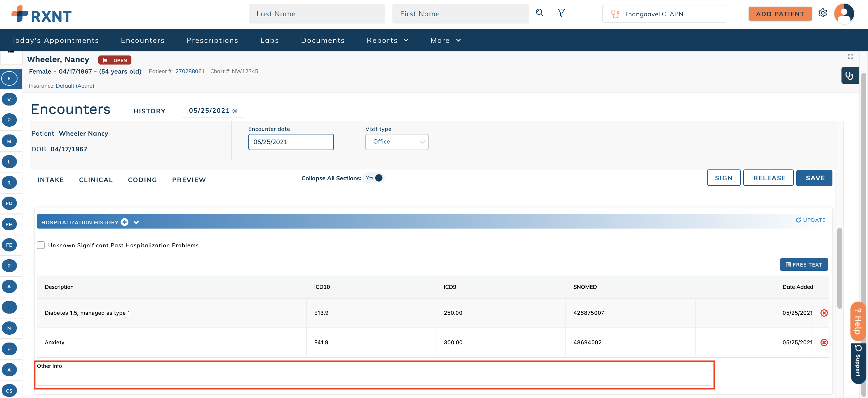The height and width of the screenshot is (398, 868).
Task: Click the Last Name search field
Action: (x=317, y=14)
